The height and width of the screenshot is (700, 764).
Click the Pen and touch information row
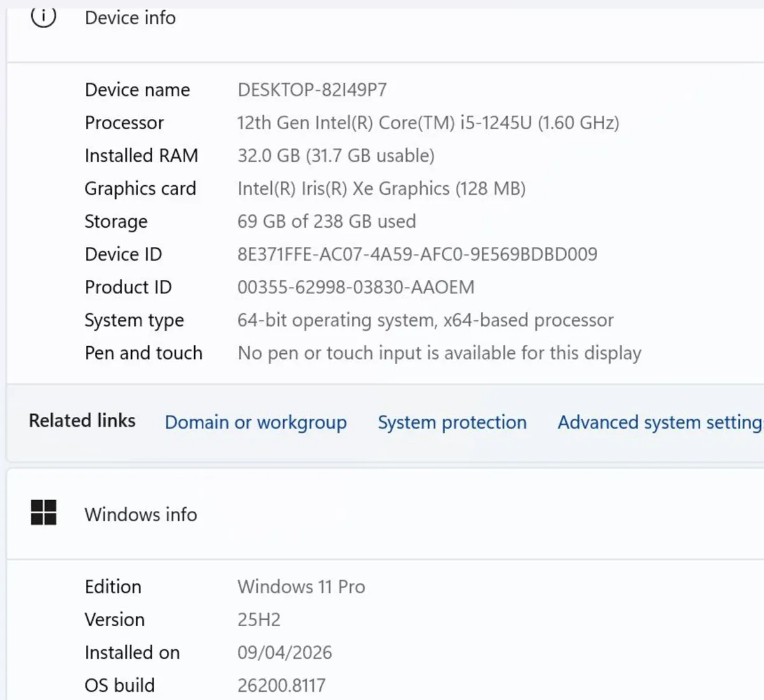(x=143, y=353)
